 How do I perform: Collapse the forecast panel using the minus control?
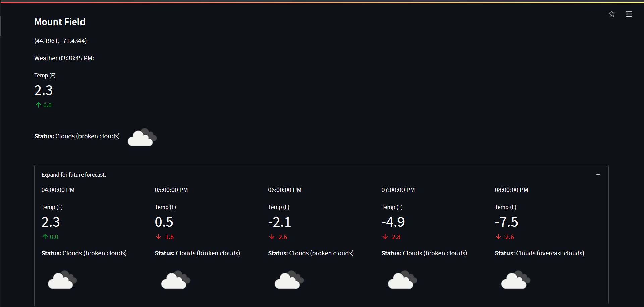598,175
